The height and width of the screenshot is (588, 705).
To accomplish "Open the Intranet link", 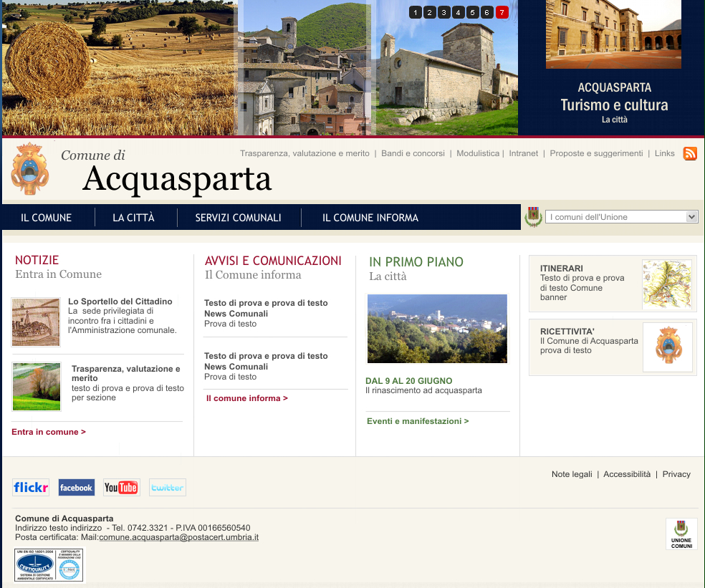I will click(523, 153).
